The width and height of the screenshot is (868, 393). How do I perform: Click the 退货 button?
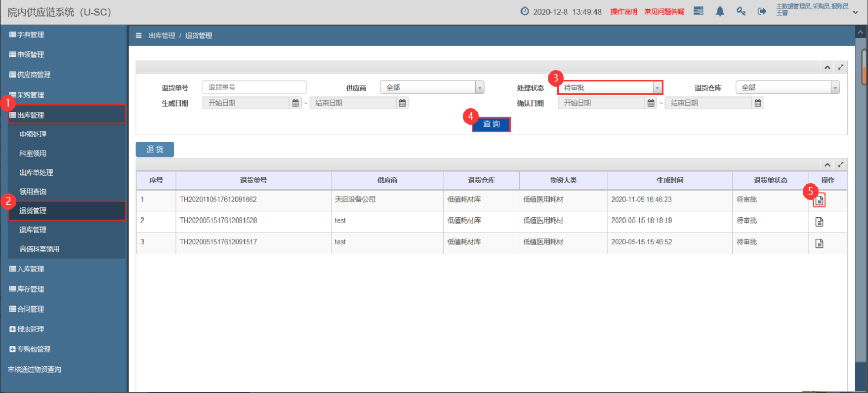click(155, 150)
